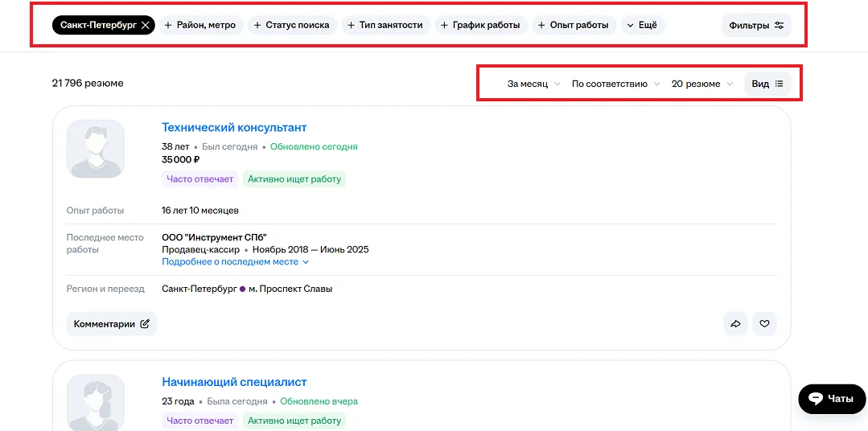The width and height of the screenshot is (868, 431).
Task: Remove the Санкт-Петербург filter chip
Action: pos(145,25)
